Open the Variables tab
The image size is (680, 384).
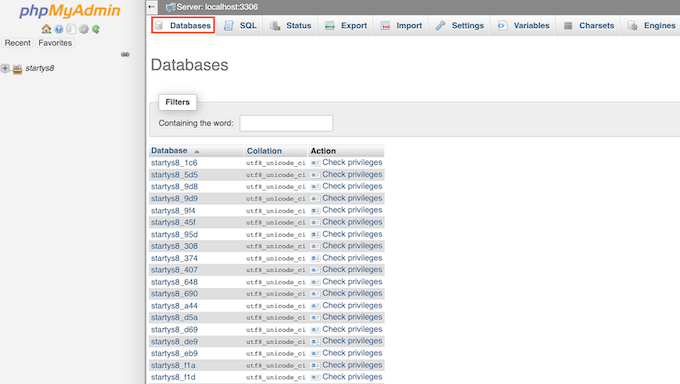tap(523, 26)
